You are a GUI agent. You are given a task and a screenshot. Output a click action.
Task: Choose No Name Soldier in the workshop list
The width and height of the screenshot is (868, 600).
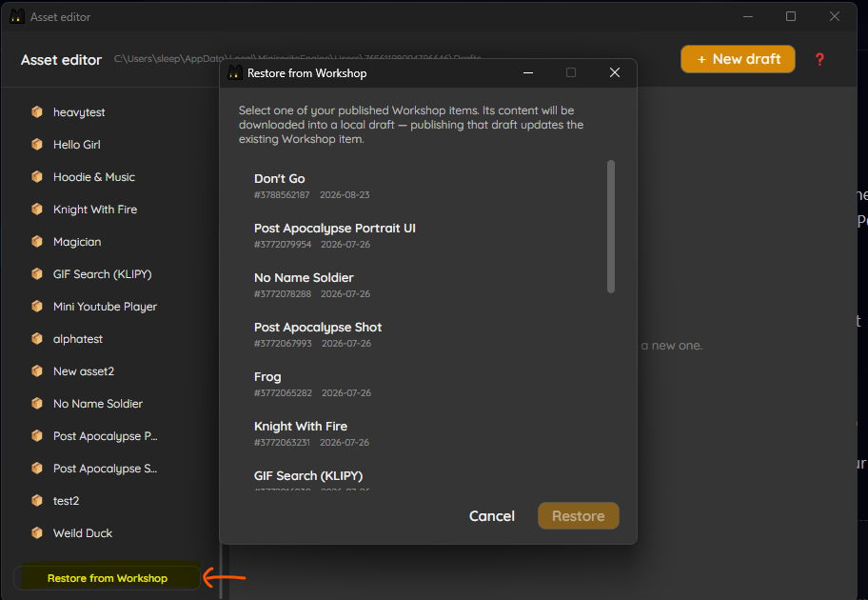[424, 285]
